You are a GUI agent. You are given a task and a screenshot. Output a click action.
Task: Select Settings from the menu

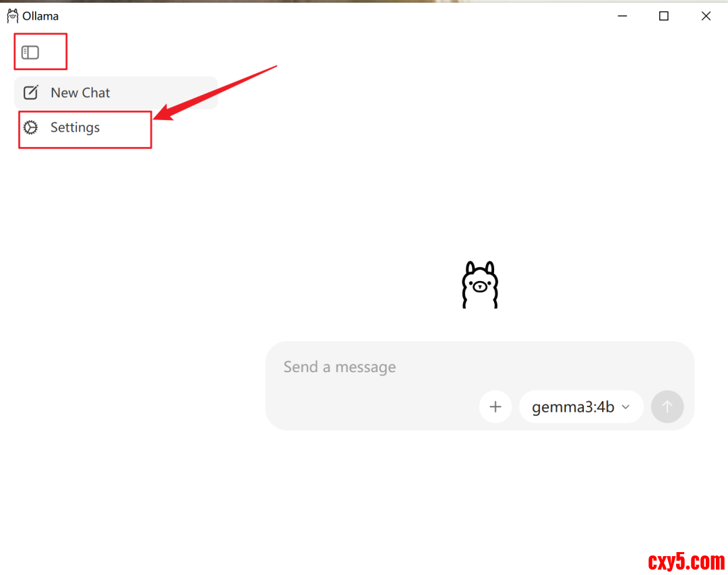point(74,127)
